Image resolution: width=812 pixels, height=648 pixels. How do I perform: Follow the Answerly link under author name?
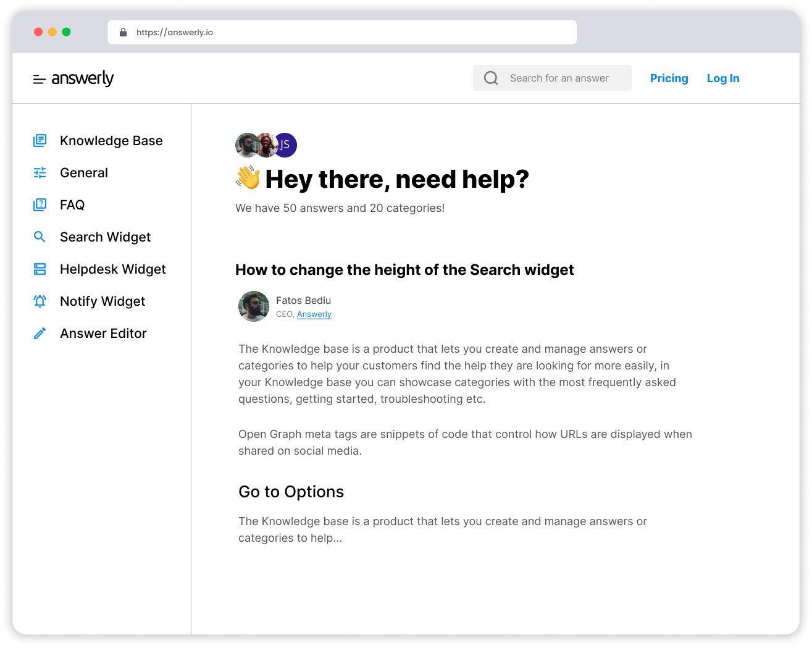(314, 314)
